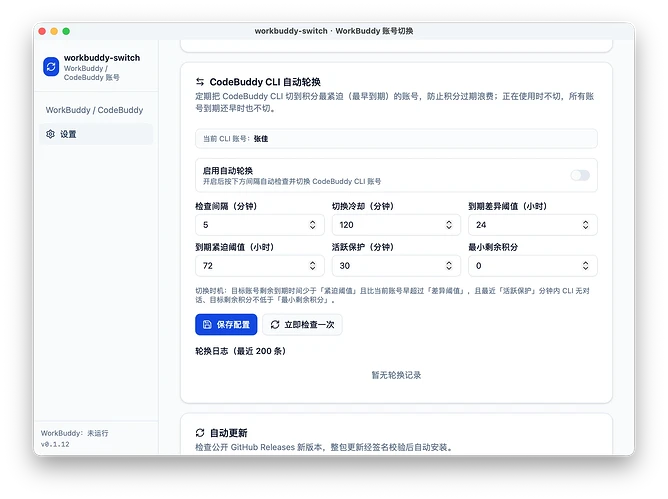Click the window title workbuddy-switch · WorkBuddy 账号切换
Viewport: 668px width, 499px height.
click(334, 31)
